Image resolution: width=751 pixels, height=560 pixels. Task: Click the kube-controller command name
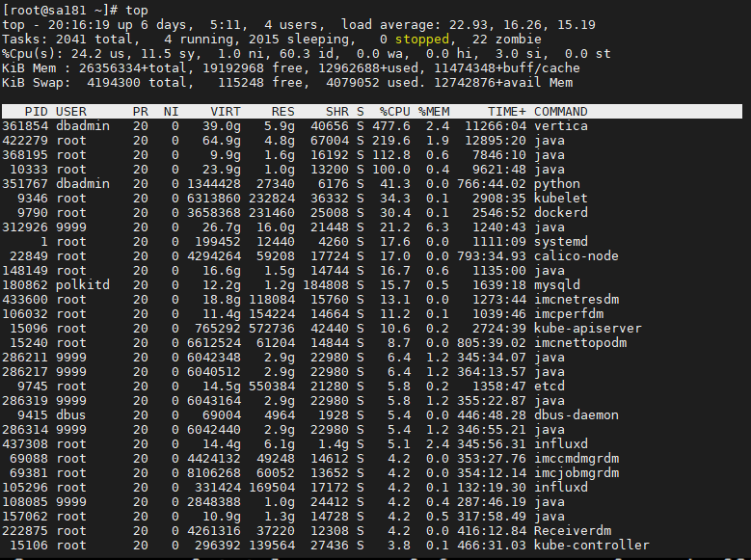tap(592, 545)
